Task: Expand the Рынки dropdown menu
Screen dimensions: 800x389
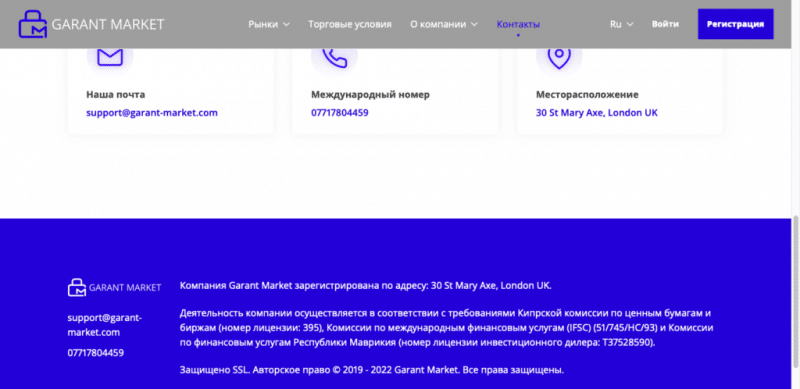Action: point(269,24)
